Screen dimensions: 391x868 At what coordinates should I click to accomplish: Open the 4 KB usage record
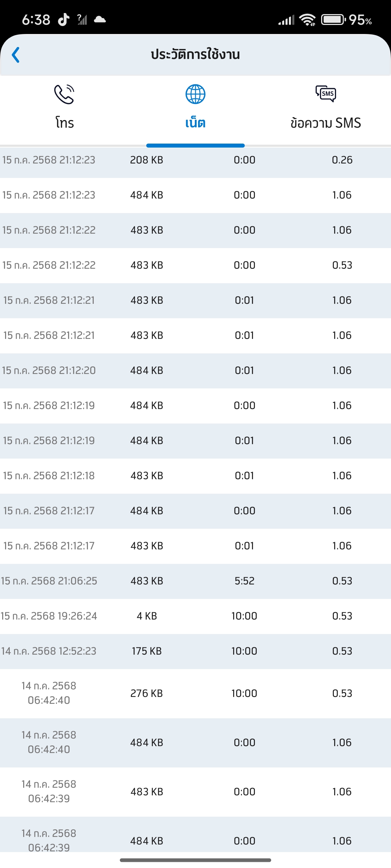tap(195, 616)
